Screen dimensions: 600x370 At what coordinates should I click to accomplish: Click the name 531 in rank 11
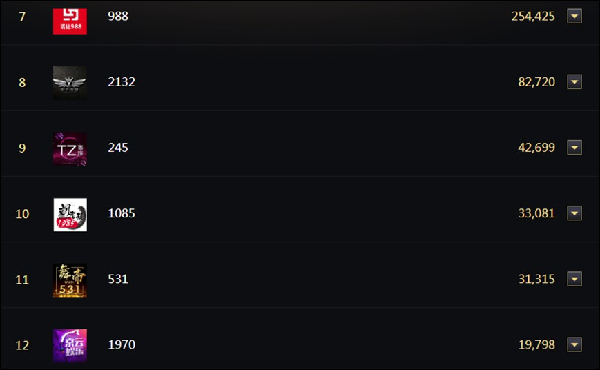118,279
